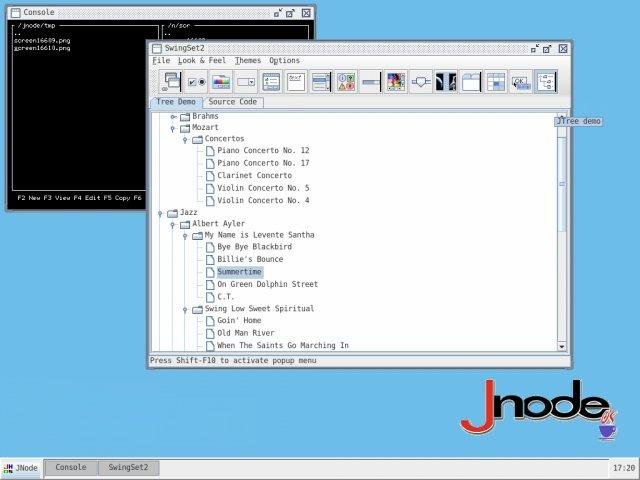Select the ProgressBar demo icon
This screenshot has width=640, height=480.
(371, 82)
